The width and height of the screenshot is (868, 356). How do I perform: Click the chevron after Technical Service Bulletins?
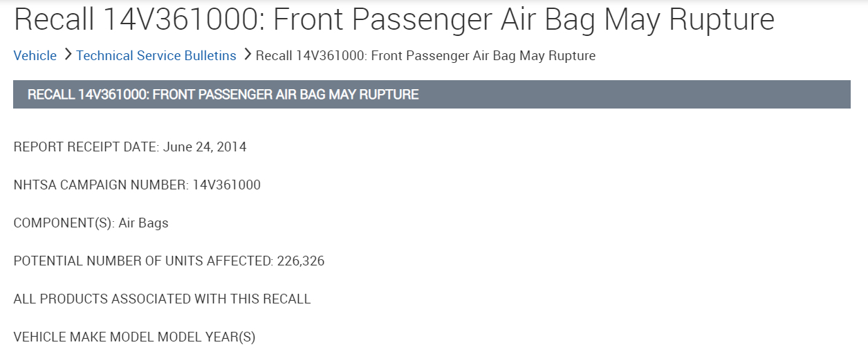[x=246, y=55]
